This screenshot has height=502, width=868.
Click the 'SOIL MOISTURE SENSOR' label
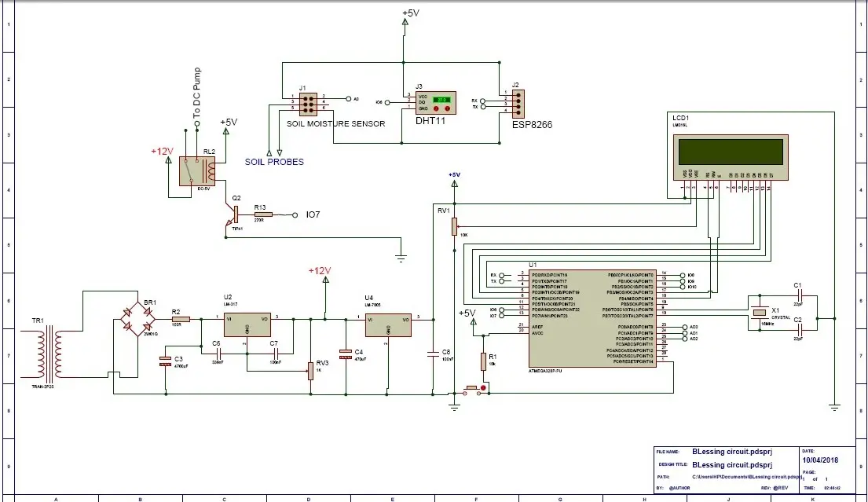coord(335,124)
